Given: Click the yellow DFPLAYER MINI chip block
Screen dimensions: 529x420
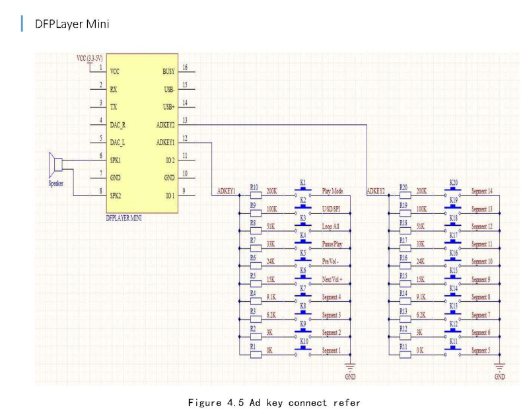Looking at the screenshot, I should tap(141, 132).
